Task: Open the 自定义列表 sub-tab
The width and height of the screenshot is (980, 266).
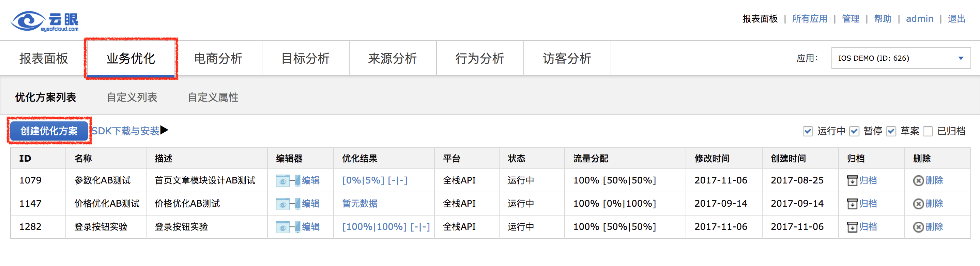Action: (x=132, y=98)
